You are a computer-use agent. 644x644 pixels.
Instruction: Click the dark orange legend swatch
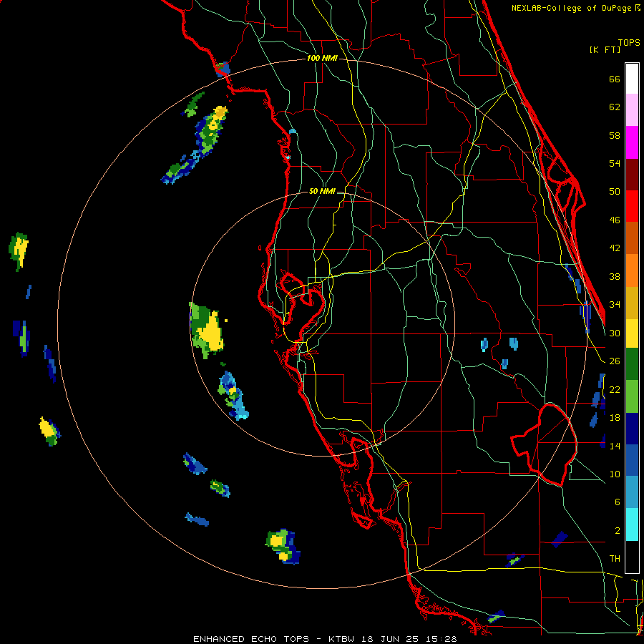[632, 238]
